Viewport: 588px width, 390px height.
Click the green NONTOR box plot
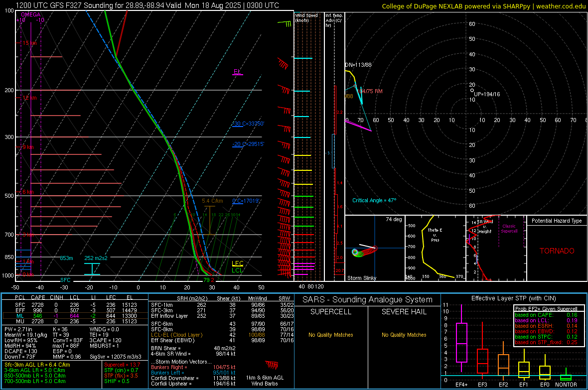click(x=566, y=375)
